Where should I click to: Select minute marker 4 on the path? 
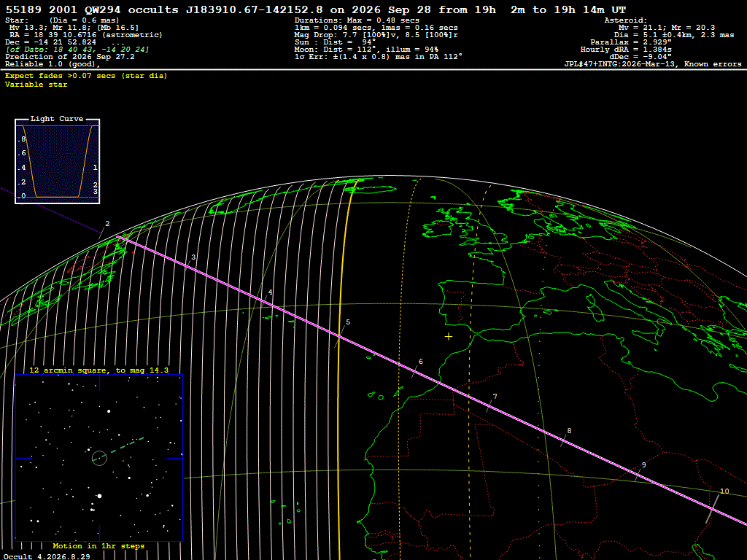(270, 292)
